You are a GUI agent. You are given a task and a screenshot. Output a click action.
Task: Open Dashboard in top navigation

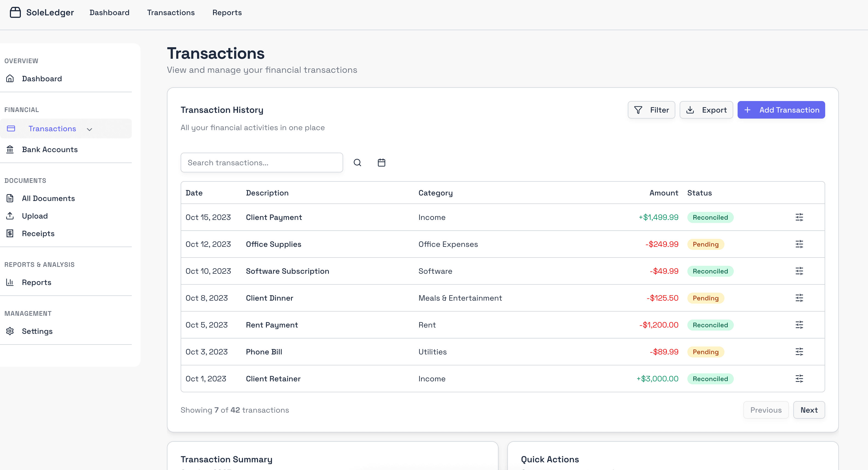109,12
